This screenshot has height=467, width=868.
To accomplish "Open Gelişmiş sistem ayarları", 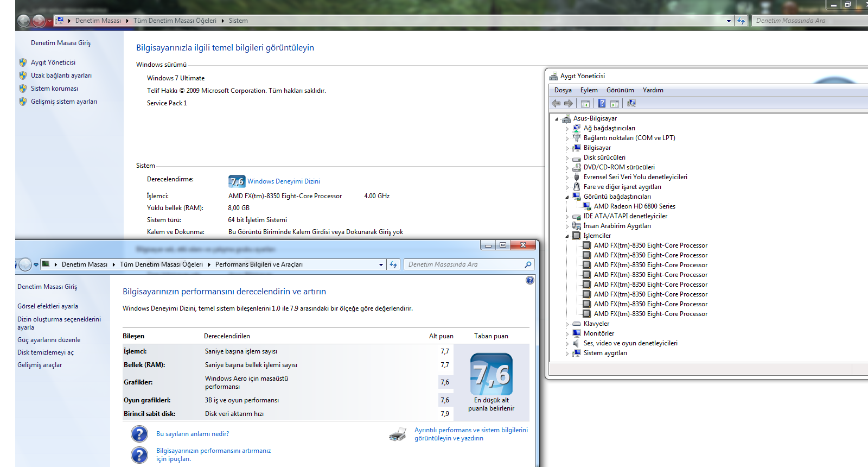I will (64, 102).
